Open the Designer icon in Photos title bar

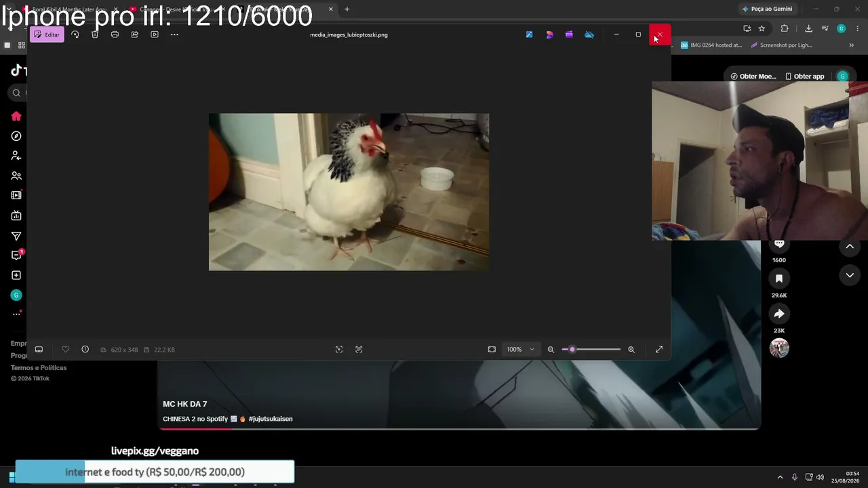coord(549,35)
